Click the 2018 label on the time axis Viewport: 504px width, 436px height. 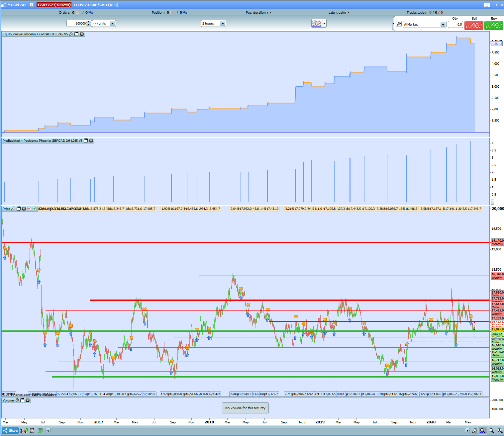pyautogui.click(x=209, y=422)
